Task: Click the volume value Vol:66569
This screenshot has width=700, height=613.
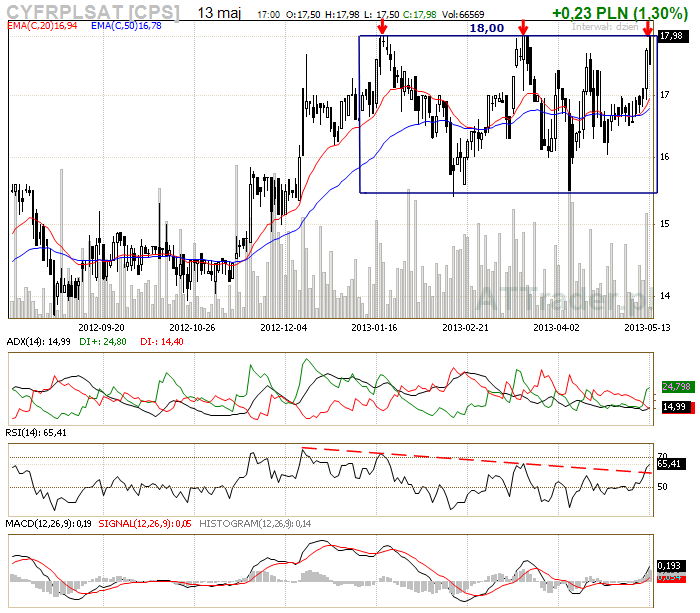Action: (463, 15)
